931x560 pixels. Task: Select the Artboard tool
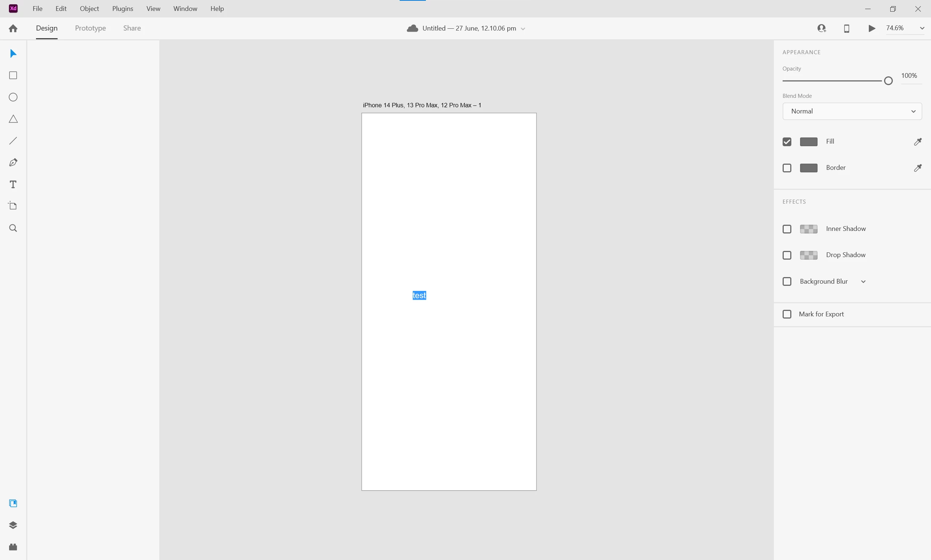(13, 206)
